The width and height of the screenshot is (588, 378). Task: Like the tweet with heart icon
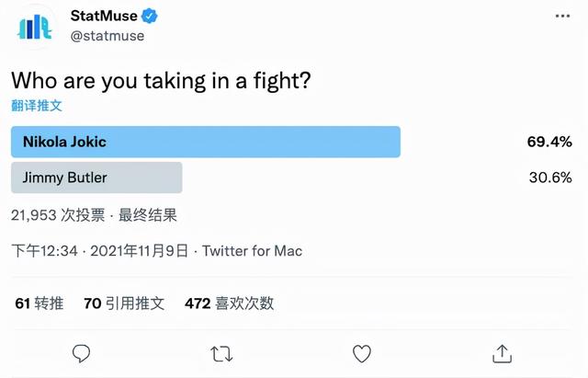tap(362, 353)
